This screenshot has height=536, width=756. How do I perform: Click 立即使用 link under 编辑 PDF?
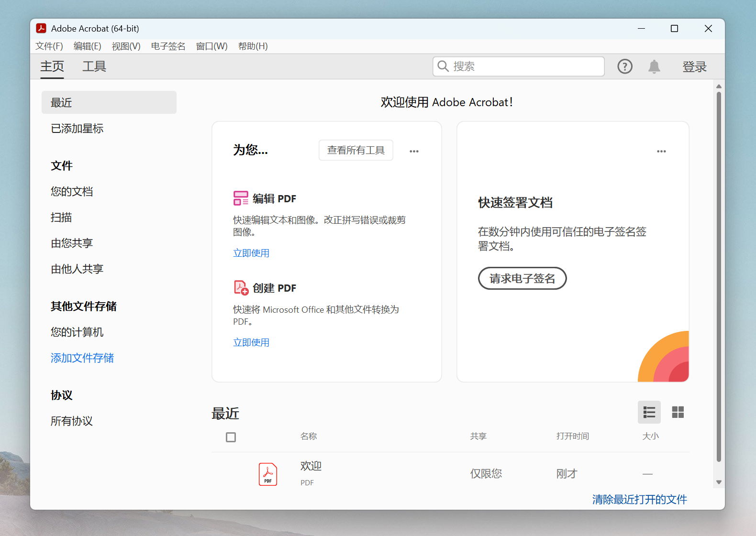[x=251, y=253]
